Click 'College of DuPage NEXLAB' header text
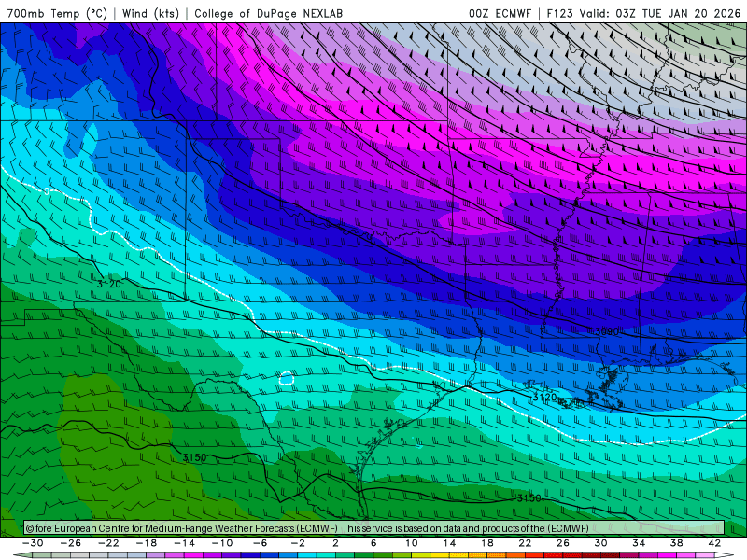Image resolution: width=747 pixels, height=560 pixels. pos(268,13)
